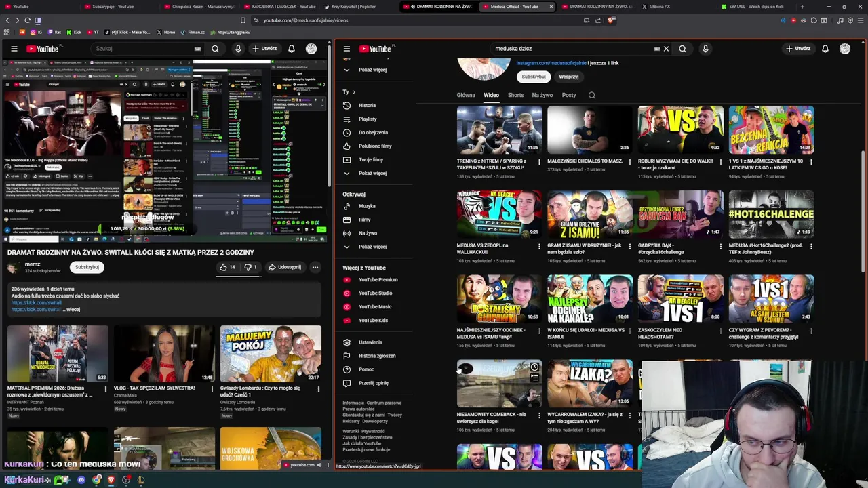Reload the page in browser toolbar
Image resolution: width=868 pixels, height=488 pixels.
click(27, 20)
